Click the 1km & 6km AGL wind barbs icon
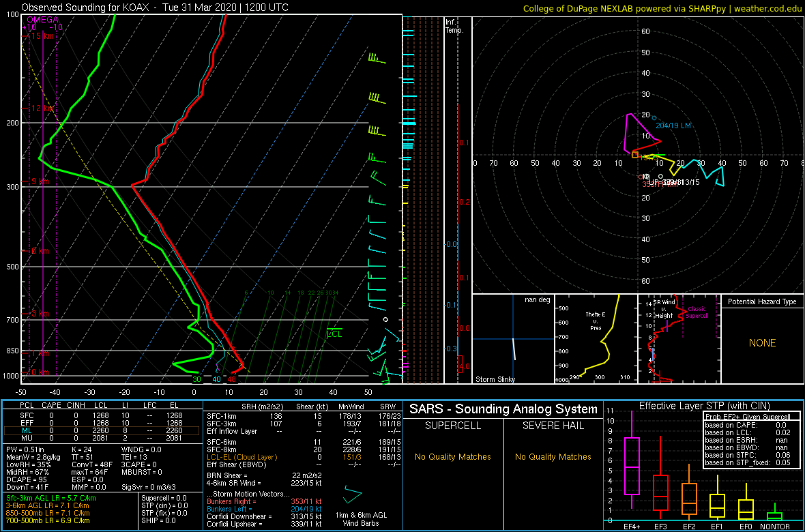Viewport: 805px width, 532px height. tap(353, 494)
